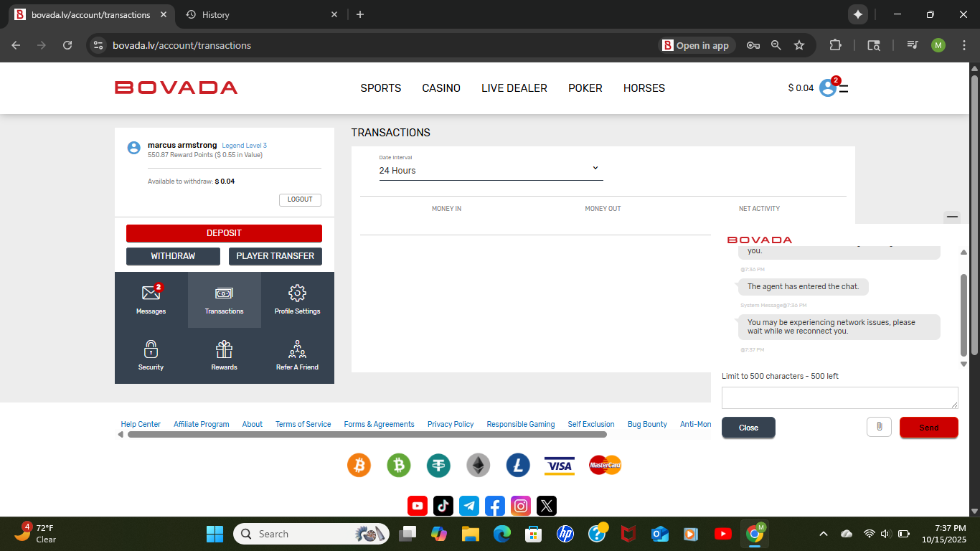
Task: Open the Profile Settings gear icon
Action: [297, 293]
